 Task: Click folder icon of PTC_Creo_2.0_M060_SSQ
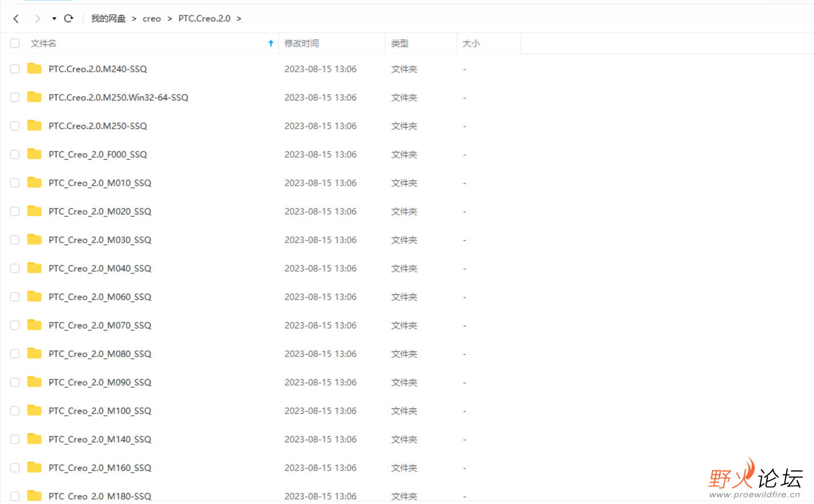[34, 296]
